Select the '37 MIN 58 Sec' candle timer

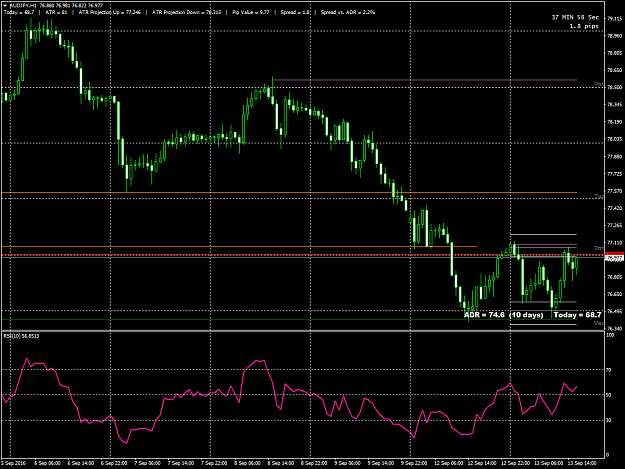tap(575, 18)
